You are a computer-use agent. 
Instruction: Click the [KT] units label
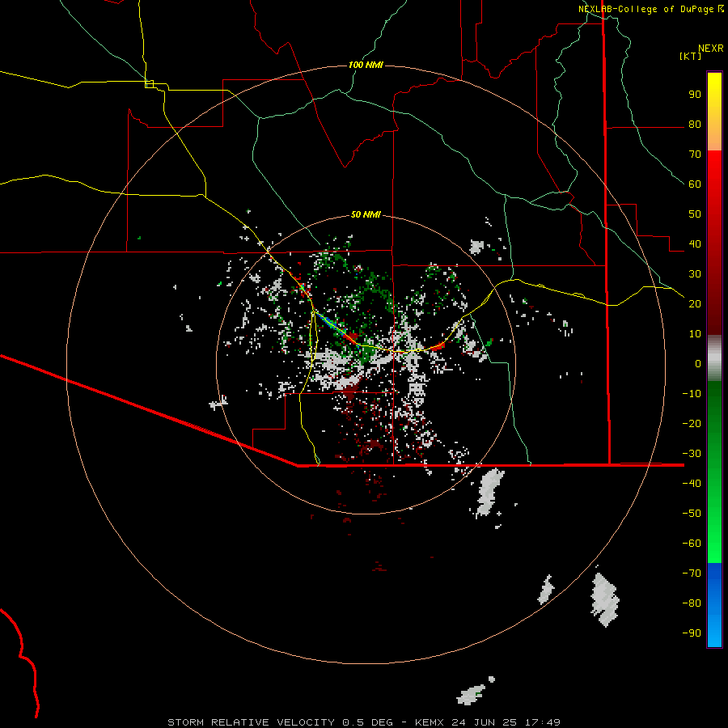click(x=691, y=56)
